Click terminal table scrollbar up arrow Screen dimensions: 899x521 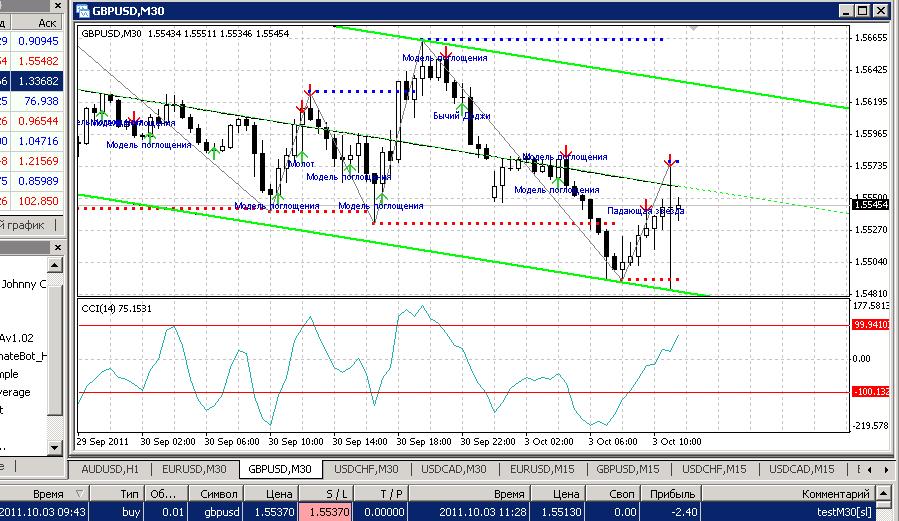pos(885,493)
